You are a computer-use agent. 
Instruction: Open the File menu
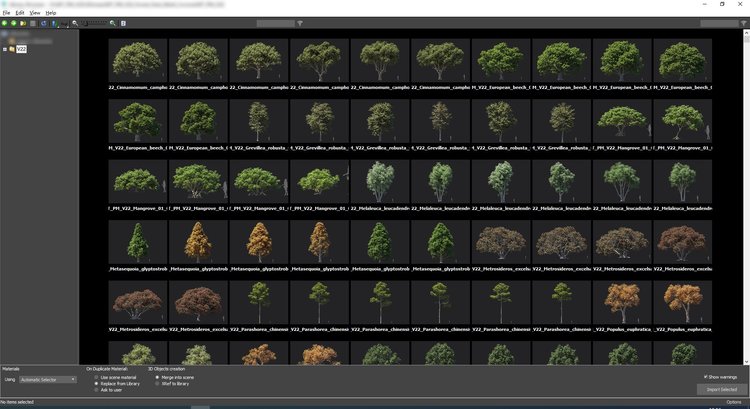6,13
